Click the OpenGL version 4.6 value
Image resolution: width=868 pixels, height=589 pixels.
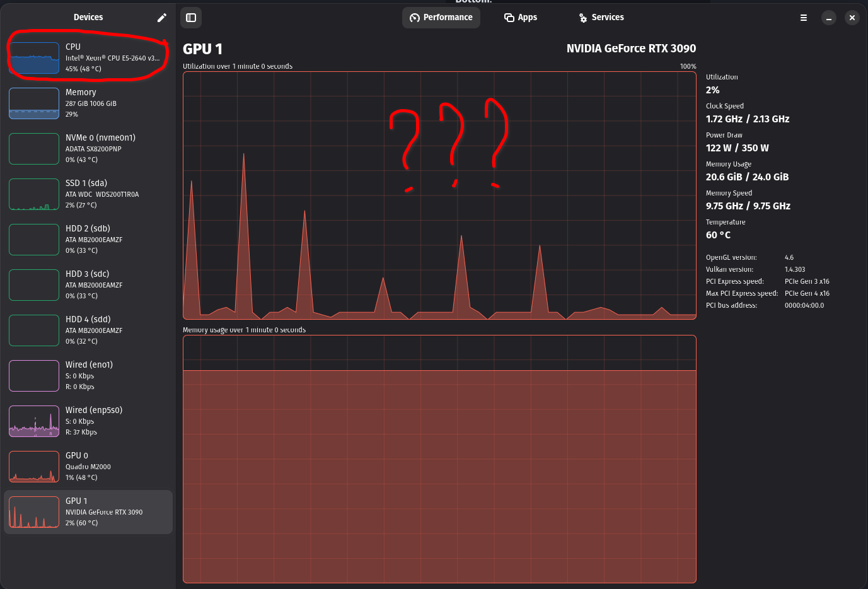[x=789, y=257]
